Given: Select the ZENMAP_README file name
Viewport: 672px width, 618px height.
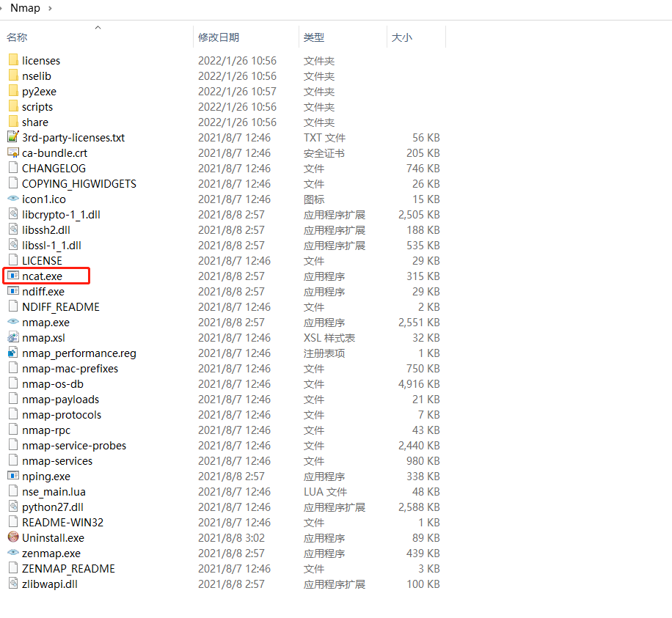Looking at the screenshot, I should 68,569.
